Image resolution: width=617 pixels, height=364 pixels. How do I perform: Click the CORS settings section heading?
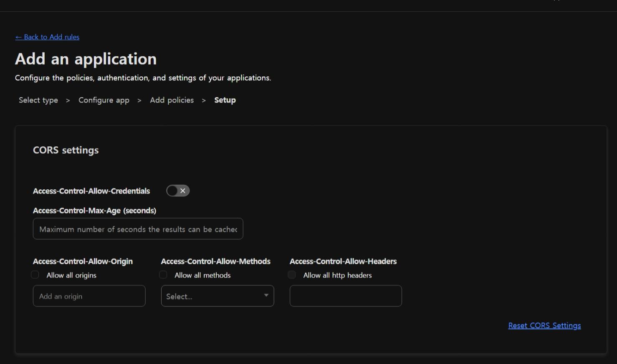pyautogui.click(x=66, y=150)
